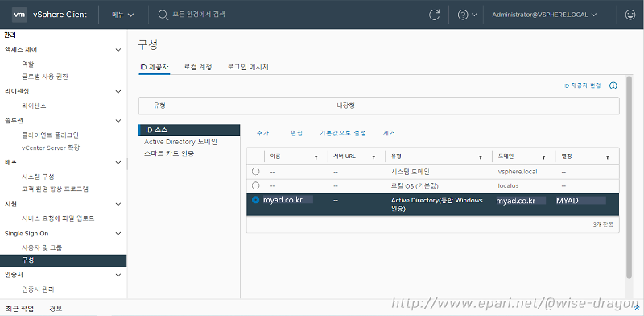Click the smiley feedback icon

click(x=630, y=15)
